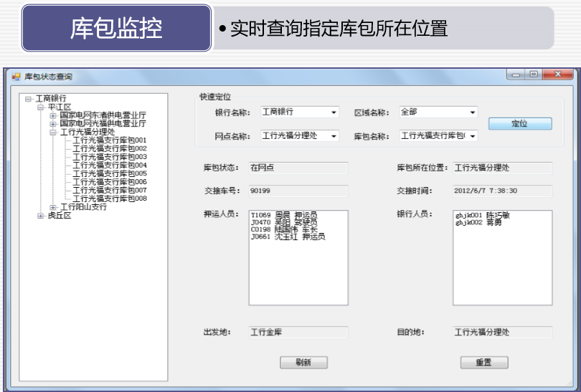
Task: Select 工行光福支行库包001 in tree
Action: point(109,140)
